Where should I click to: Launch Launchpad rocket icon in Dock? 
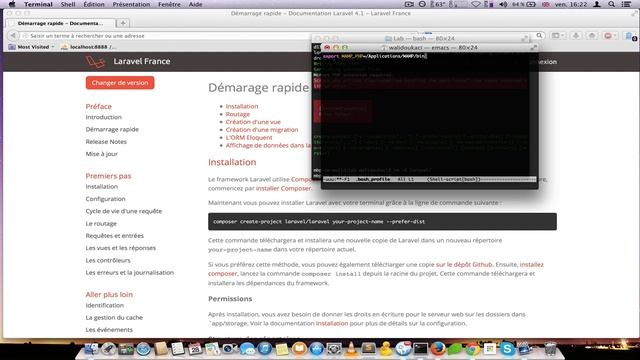(x=108, y=349)
